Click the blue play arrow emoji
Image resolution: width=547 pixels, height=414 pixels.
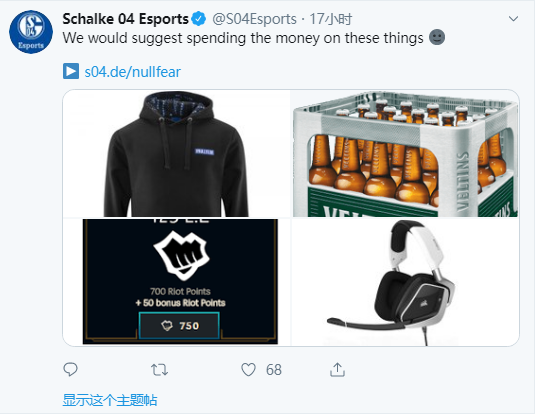[71, 71]
